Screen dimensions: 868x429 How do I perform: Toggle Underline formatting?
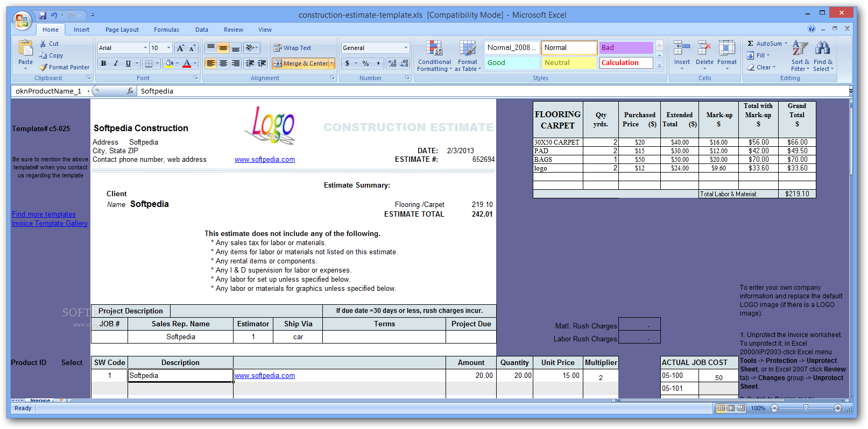[x=128, y=63]
